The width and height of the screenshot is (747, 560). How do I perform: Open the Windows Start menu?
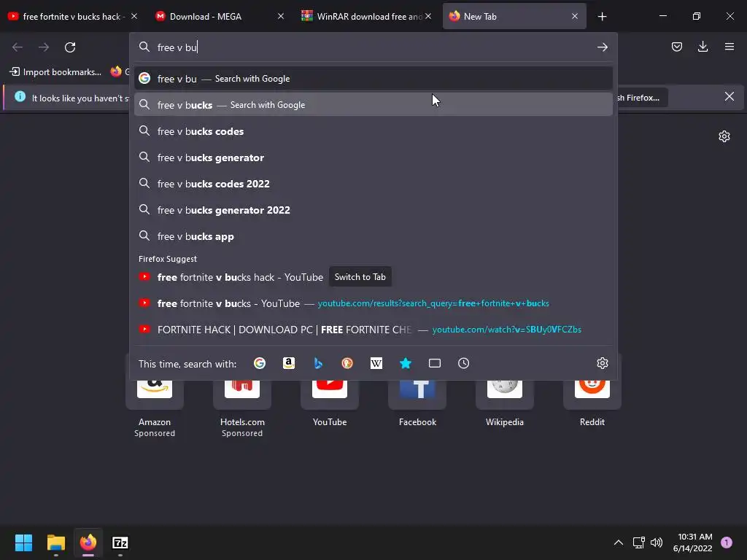(x=23, y=542)
